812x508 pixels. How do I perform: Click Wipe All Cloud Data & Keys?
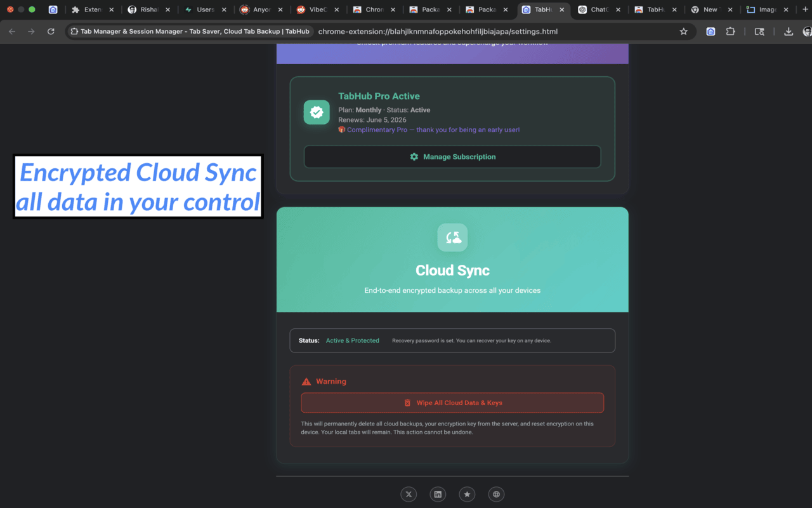pyautogui.click(x=452, y=403)
